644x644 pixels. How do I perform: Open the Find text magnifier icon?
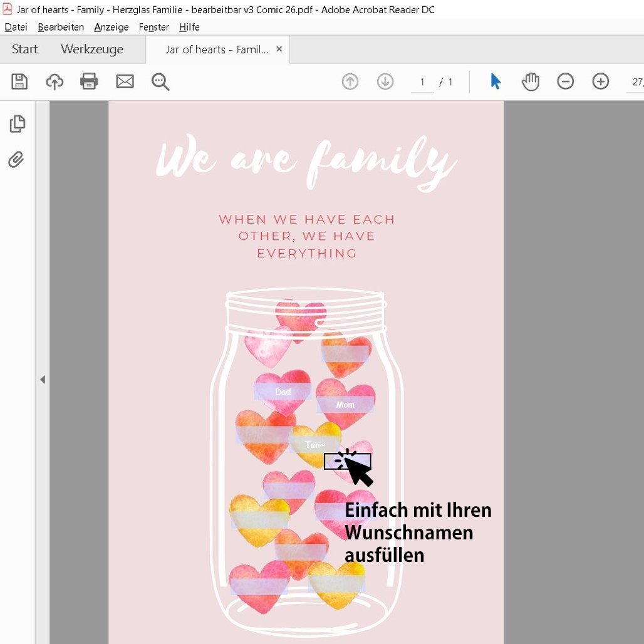click(x=160, y=81)
